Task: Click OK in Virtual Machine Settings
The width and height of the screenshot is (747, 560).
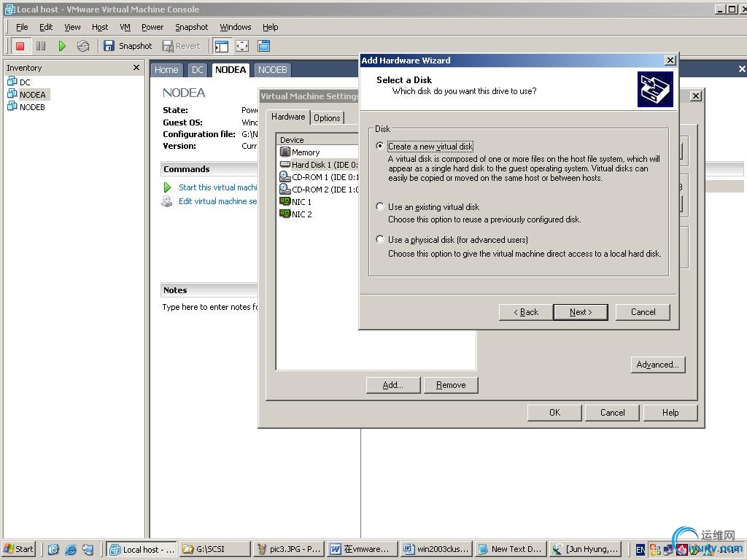Action: tap(554, 413)
